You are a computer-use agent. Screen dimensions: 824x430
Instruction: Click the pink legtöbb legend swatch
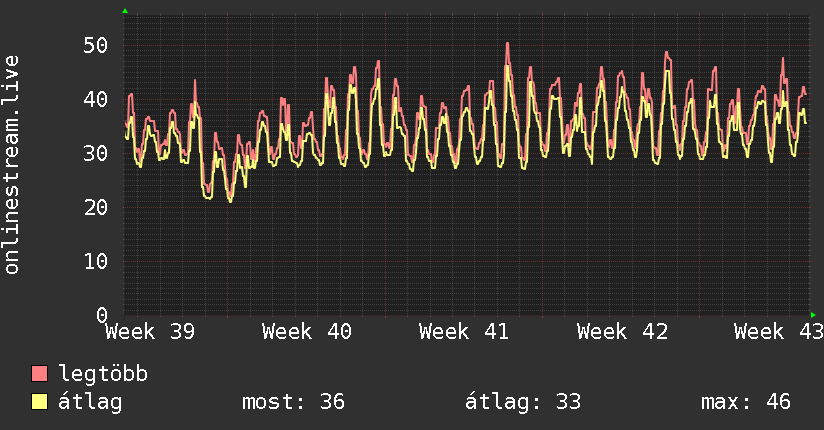click(39, 374)
